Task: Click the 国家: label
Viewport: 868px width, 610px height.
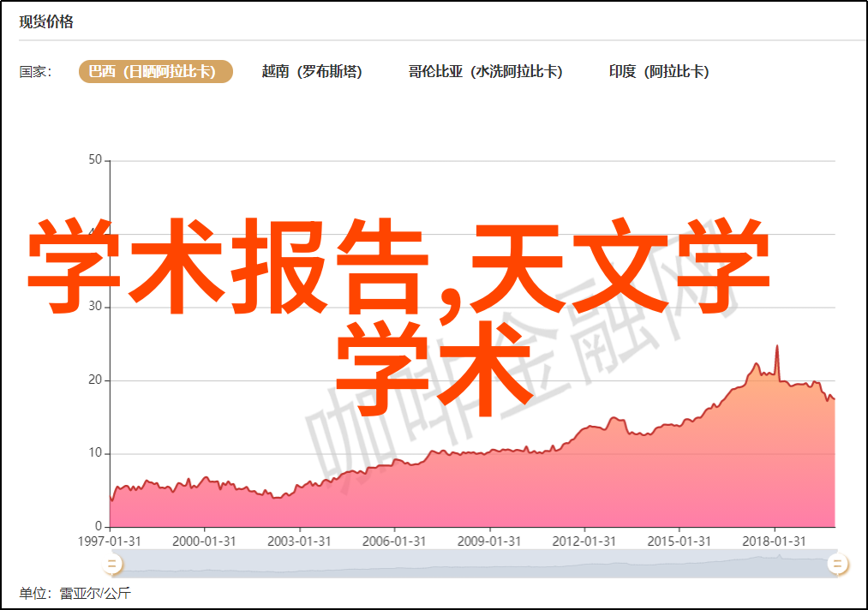Action: pos(35,72)
